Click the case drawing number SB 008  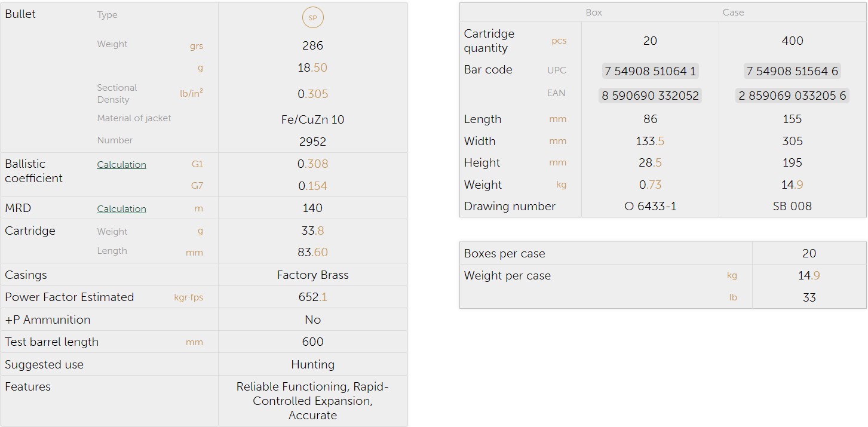(792, 206)
